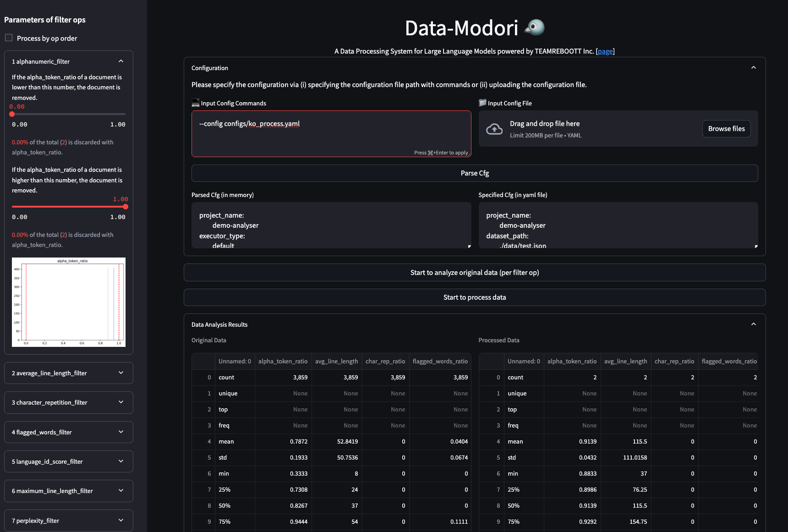This screenshot has width=788, height=532.
Task: Click the min value 0.3333 cell
Action: [x=283, y=474]
